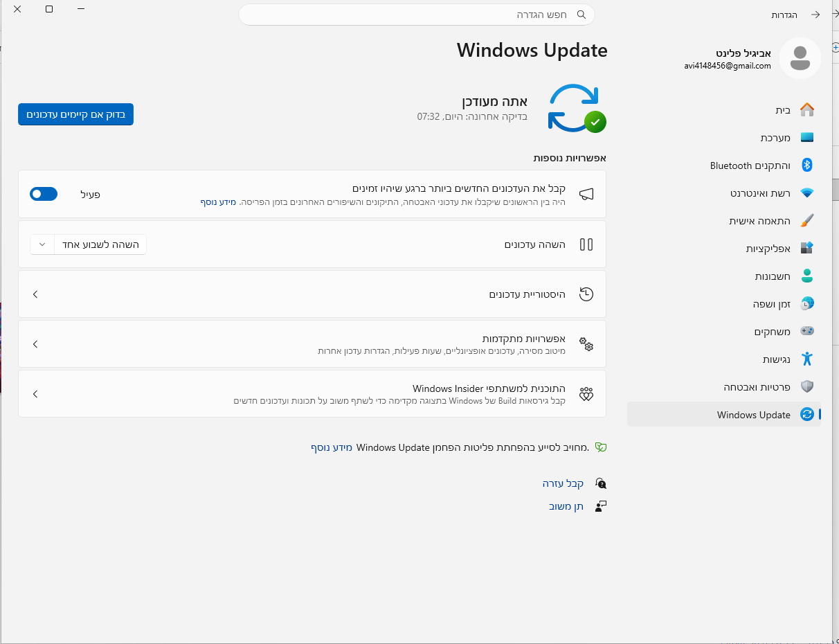Open the Home (בית) settings page
The height and width of the screenshot is (644, 839).
point(724,110)
